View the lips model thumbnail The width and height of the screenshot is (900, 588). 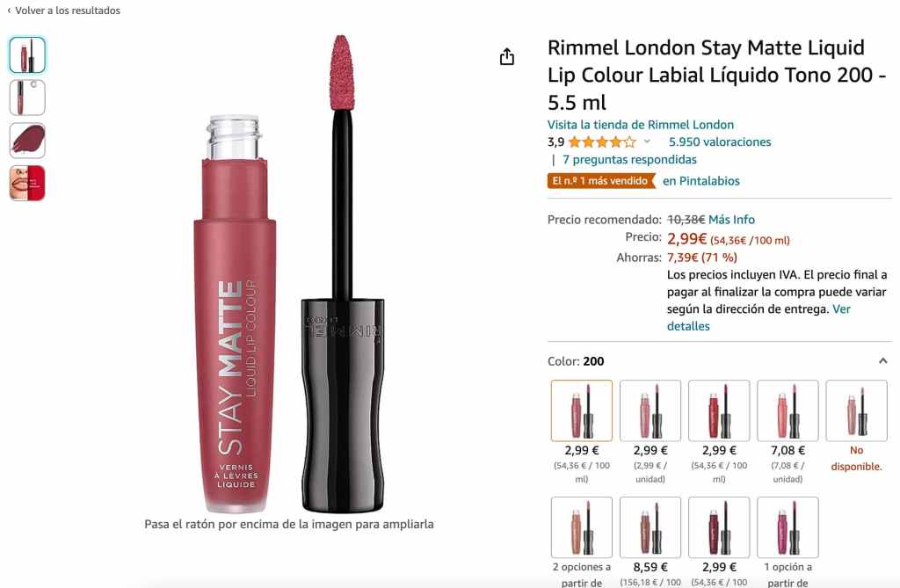(27, 183)
